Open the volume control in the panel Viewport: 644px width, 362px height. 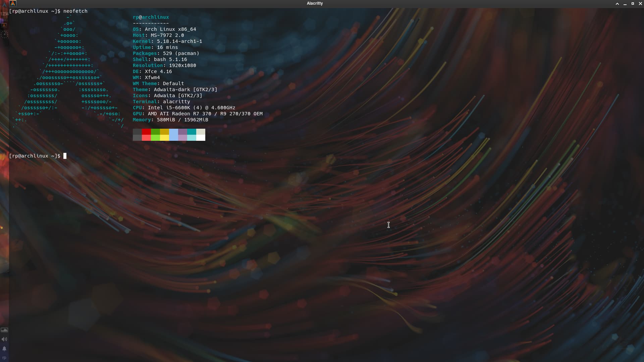tap(4, 339)
